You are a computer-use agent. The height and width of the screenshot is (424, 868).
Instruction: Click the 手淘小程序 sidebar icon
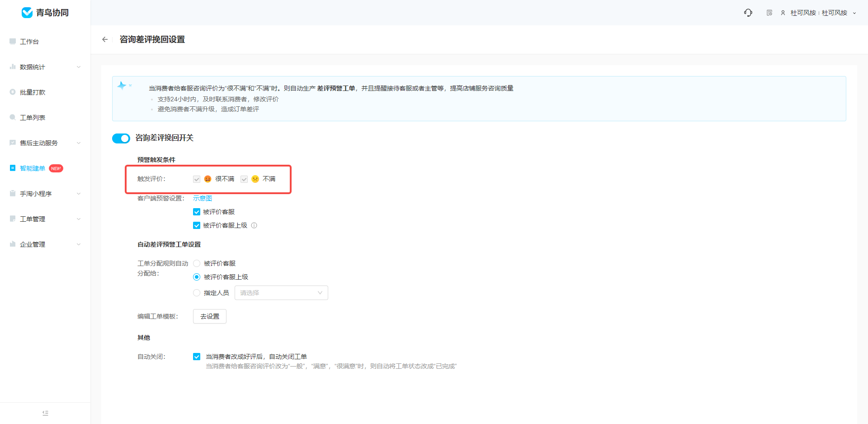pyautogui.click(x=13, y=193)
